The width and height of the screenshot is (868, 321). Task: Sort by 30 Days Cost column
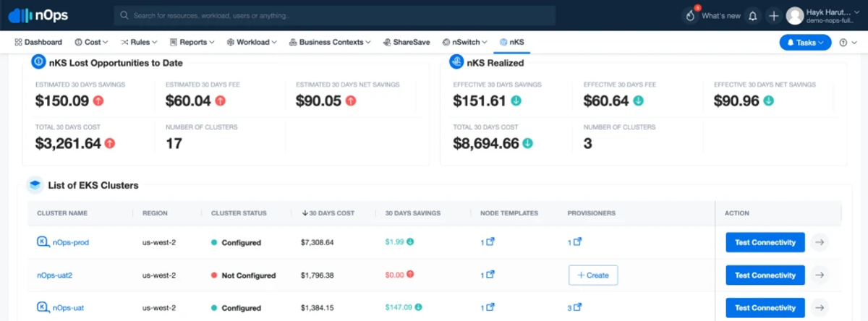pos(328,213)
